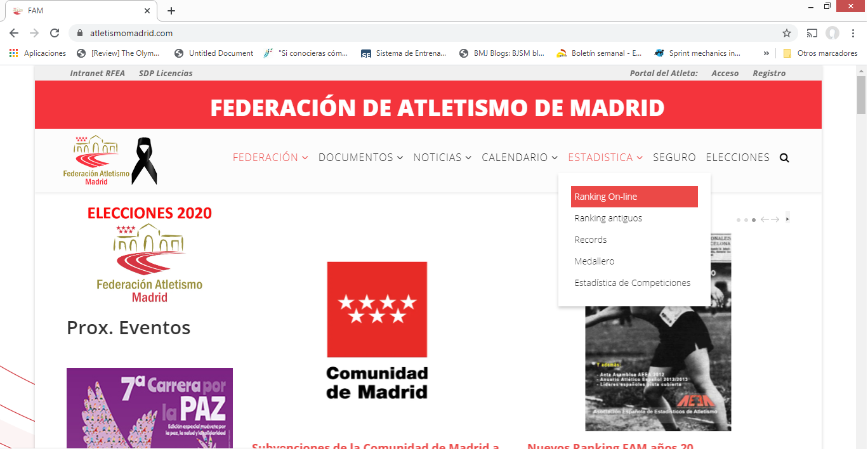Open the Chrome profile avatar
Image resolution: width=868 pixels, height=449 pixels.
[x=832, y=33]
